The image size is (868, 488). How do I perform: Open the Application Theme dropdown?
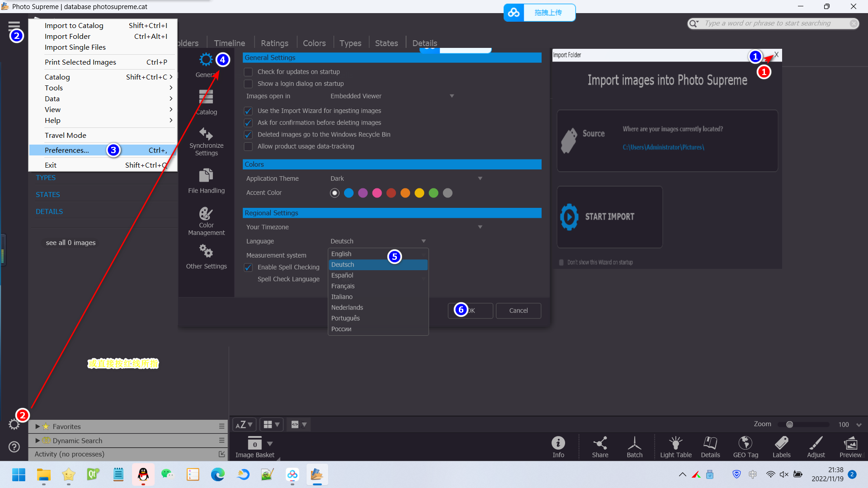point(406,178)
